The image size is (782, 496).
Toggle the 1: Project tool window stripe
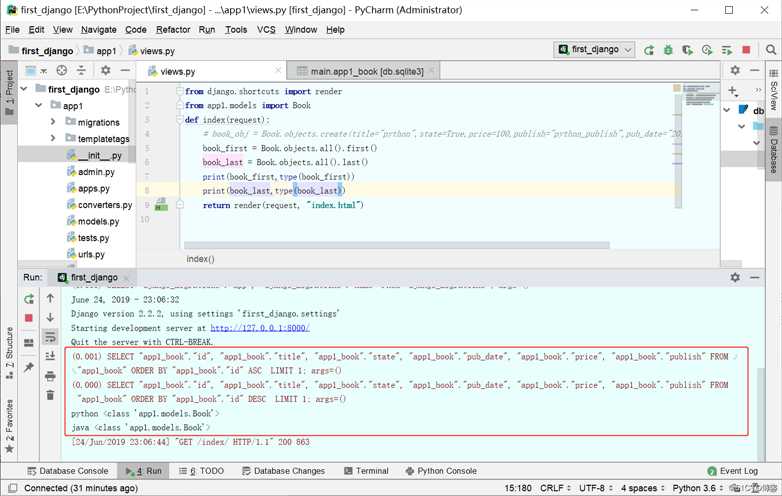tap(9, 92)
